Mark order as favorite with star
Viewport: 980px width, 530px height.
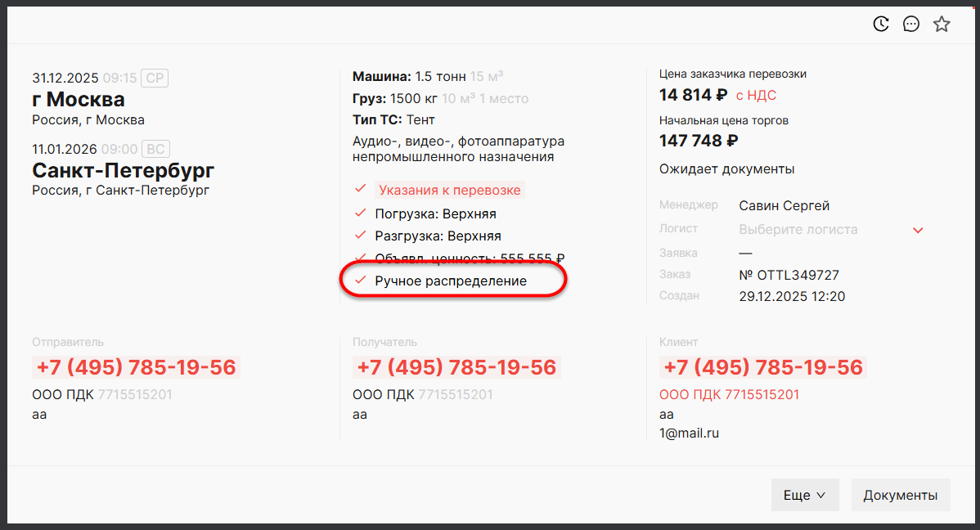(x=942, y=24)
